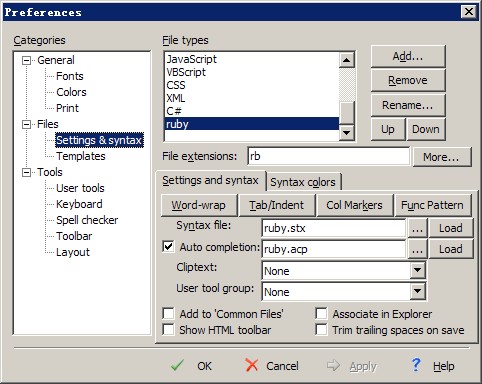The image size is (482, 384).
Task: Enable Trim trailing spaces on save
Action: tap(321, 330)
